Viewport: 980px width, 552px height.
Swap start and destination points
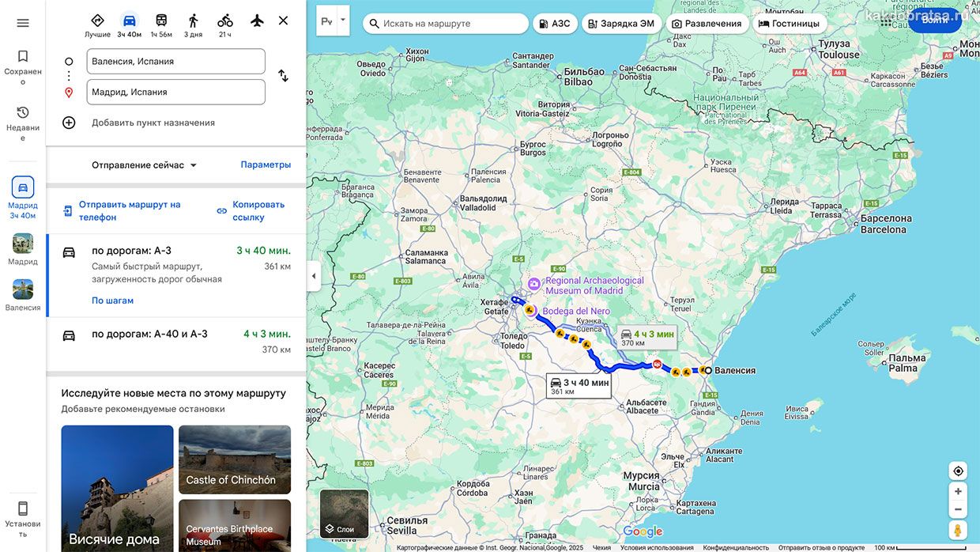point(283,76)
